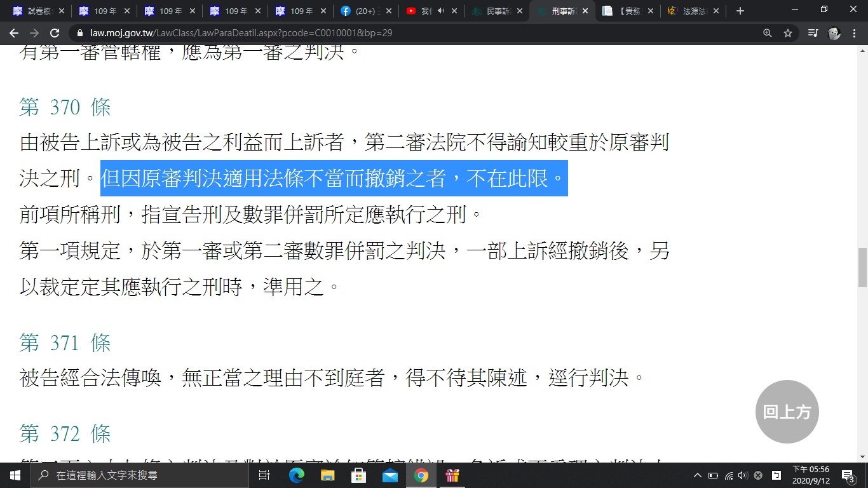Screen dimensions: 868x488
Task: Click the 回上方 back-to-top button
Action: tap(787, 412)
